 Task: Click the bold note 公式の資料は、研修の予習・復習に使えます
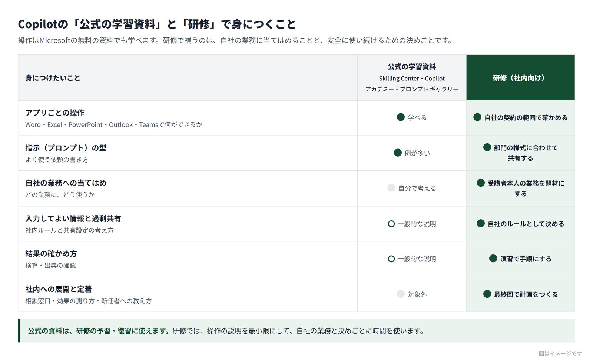98,331
